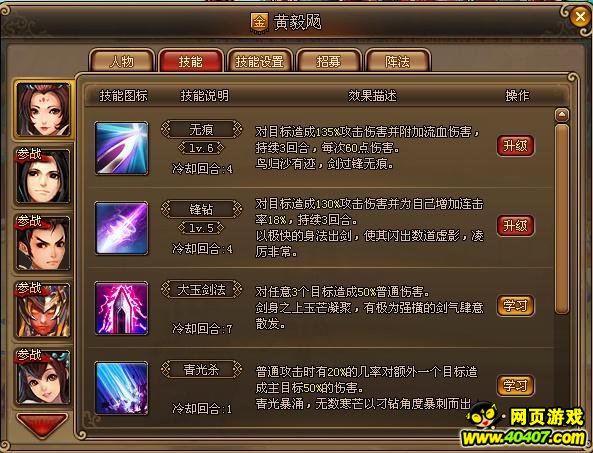Open the 招募 tab
The height and width of the screenshot is (453, 593).
tap(328, 61)
